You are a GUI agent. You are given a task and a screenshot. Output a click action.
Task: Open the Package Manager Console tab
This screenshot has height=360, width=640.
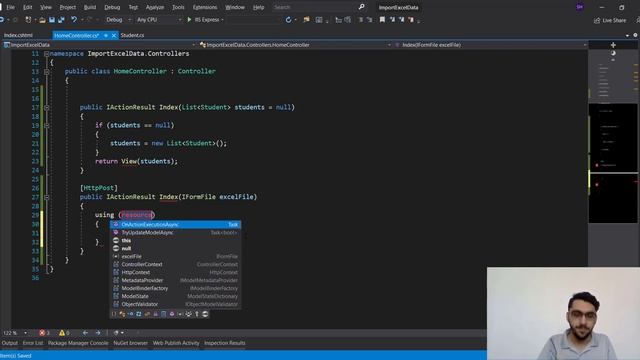tap(78, 343)
